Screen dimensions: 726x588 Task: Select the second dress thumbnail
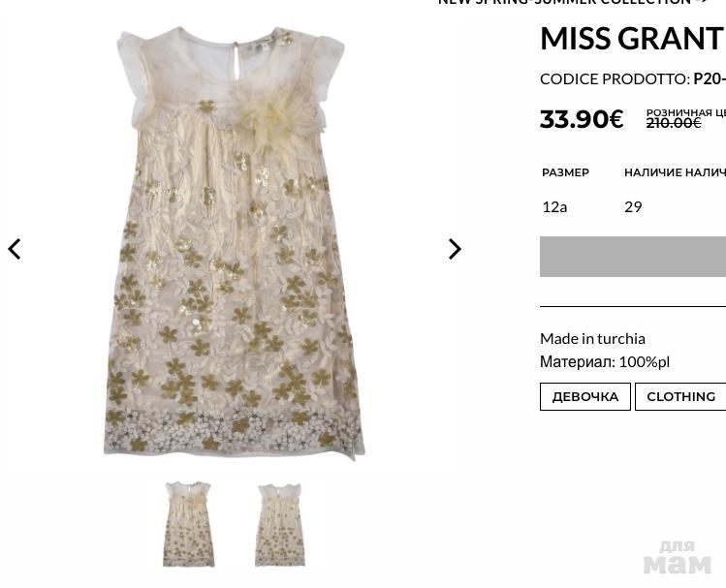(x=280, y=525)
